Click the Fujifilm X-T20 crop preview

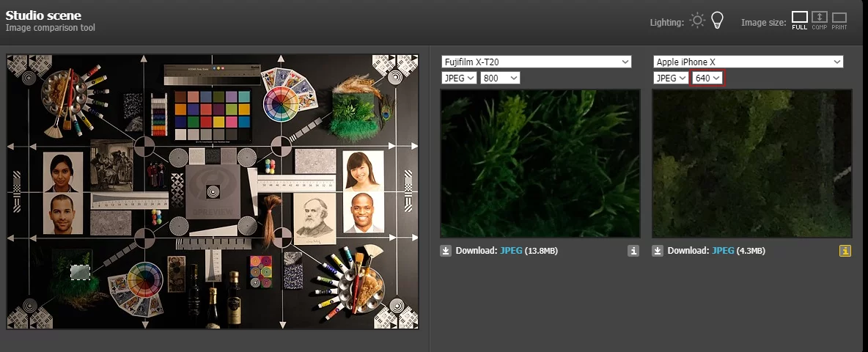[540, 164]
